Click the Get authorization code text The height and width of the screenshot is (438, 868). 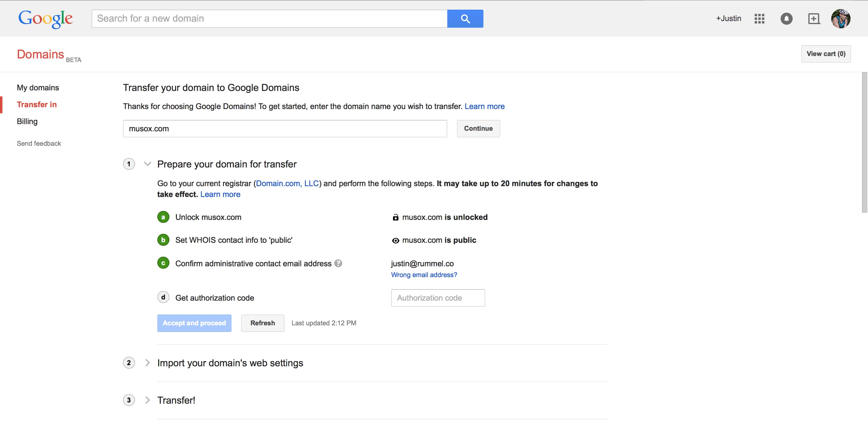click(215, 298)
